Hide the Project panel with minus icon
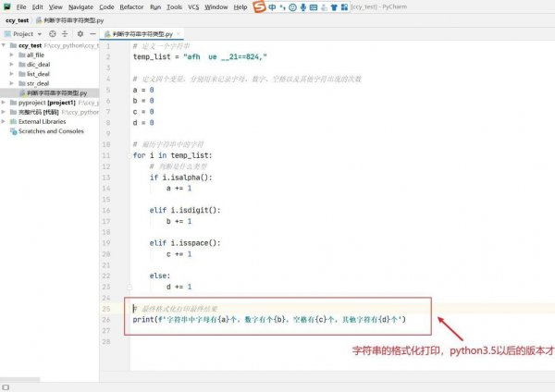This screenshot has height=392, width=555. [x=92, y=34]
